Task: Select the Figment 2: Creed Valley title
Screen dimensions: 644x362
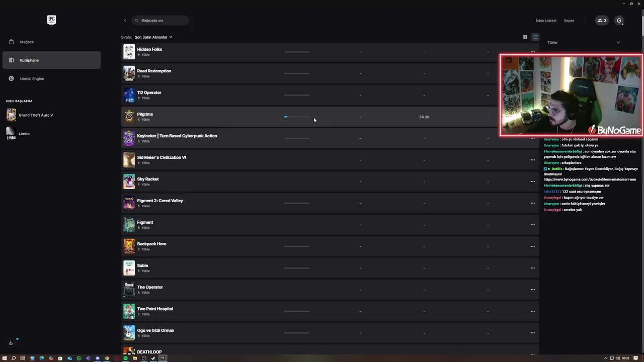Action: 160,201
